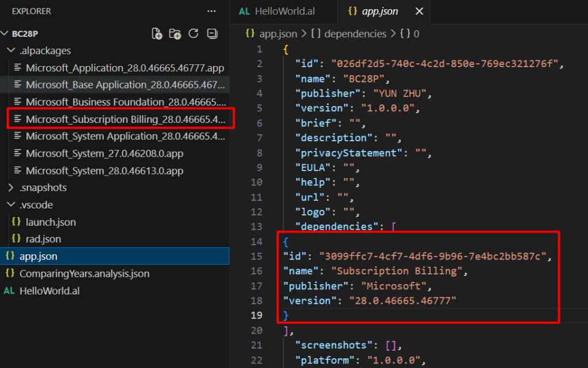Click the dependencies breadcrumb segment
Image resolution: width=588 pixels, height=368 pixels.
(355, 34)
